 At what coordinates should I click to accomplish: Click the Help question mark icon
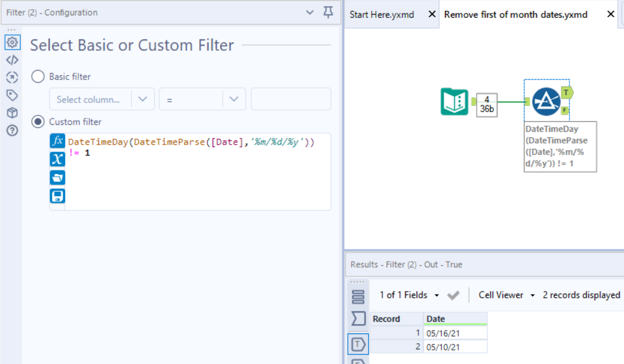click(x=12, y=131)
